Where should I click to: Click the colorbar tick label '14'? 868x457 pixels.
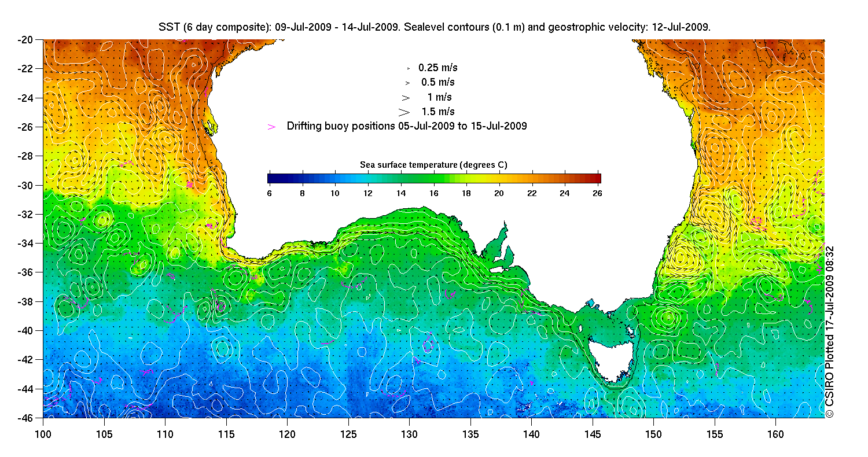point(401,194)
